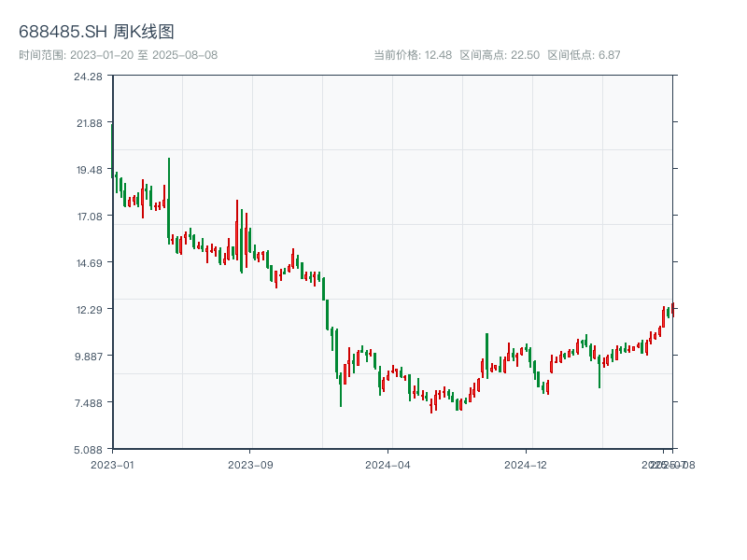
Task: Jump to the 2024-04 date label
Action: [388, 464]
